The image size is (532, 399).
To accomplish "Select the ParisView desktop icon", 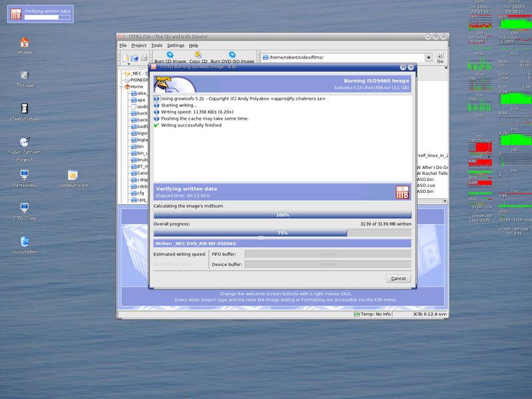I will pyautogui.click(x=25, y=178).
